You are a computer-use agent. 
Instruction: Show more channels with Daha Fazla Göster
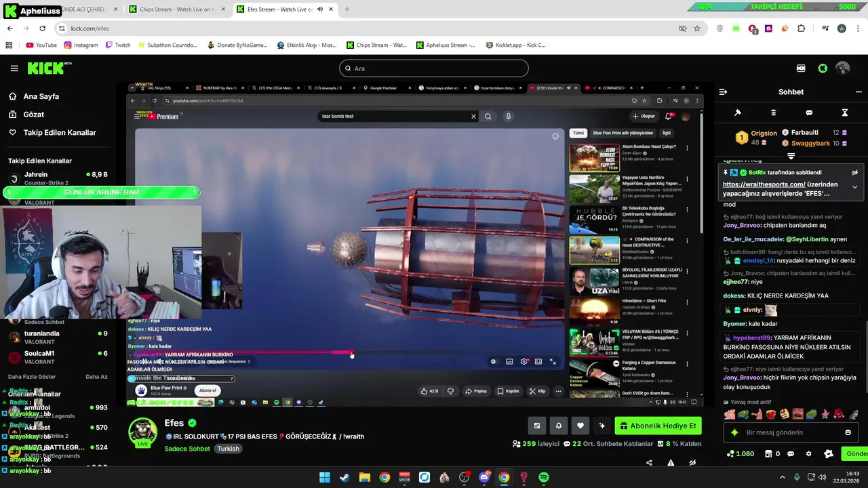tap(32, 377)
